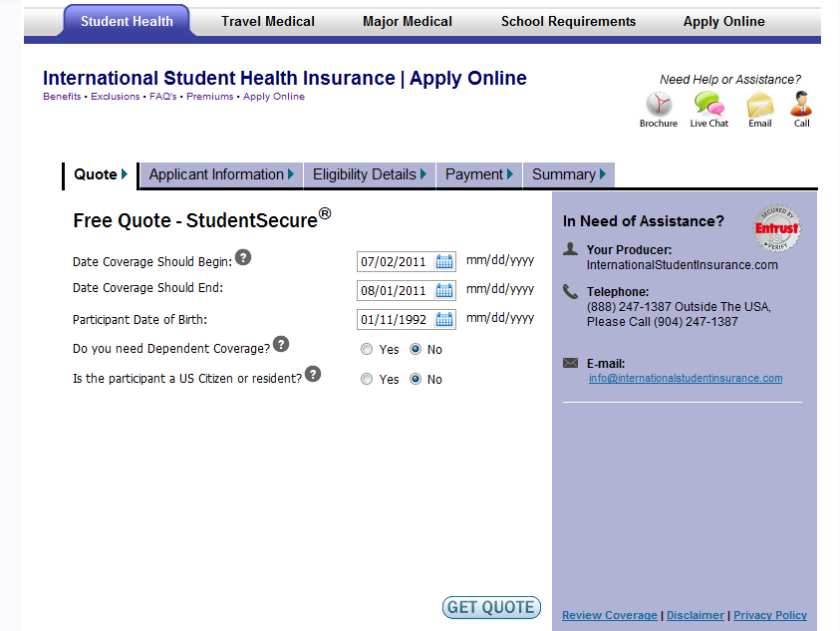Open the FAQ's link

click(162, 97)
